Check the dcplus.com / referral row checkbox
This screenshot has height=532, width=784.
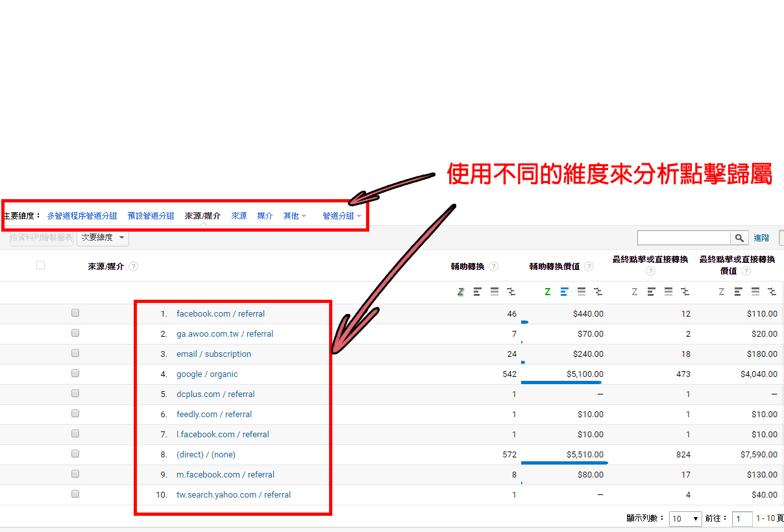75,393
